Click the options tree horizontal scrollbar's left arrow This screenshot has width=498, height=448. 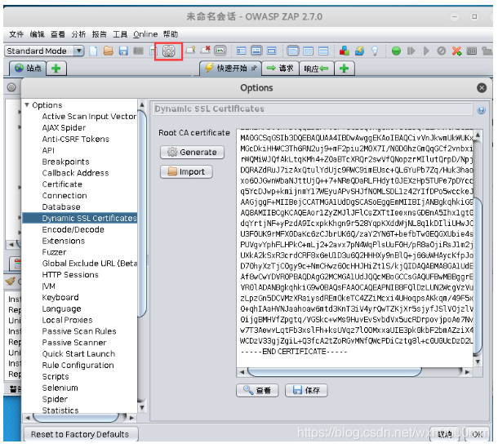[x=28, y=418]
